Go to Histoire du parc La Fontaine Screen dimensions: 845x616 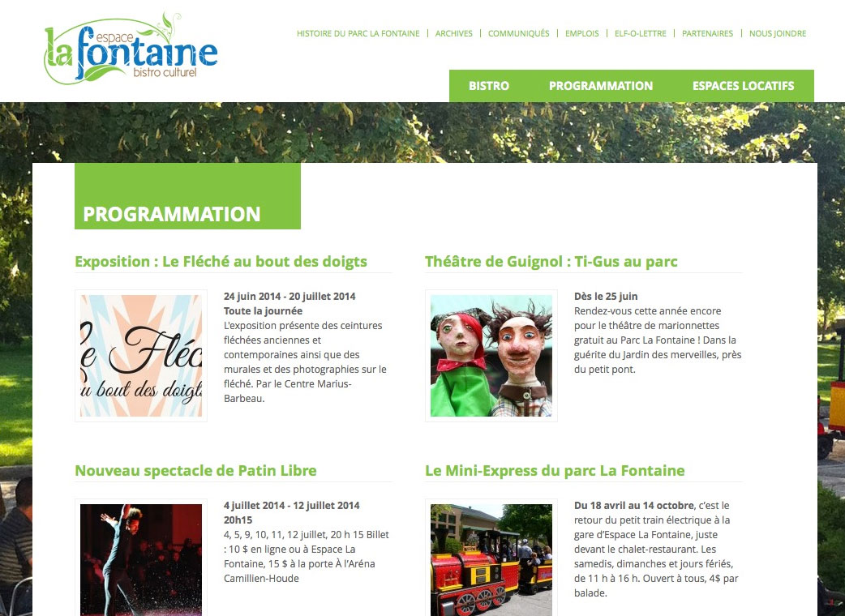358,33
